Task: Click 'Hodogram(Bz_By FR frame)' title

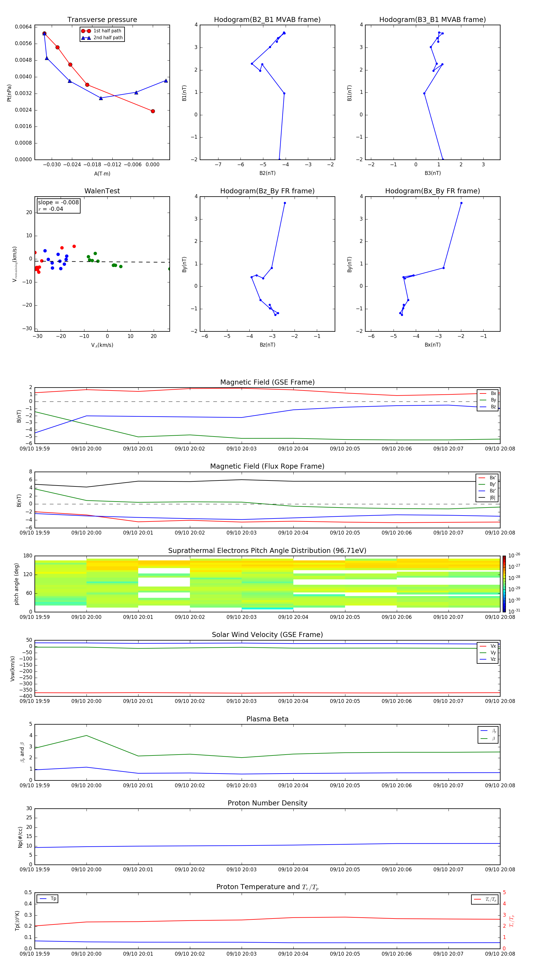Action: [x=267, y=191]
